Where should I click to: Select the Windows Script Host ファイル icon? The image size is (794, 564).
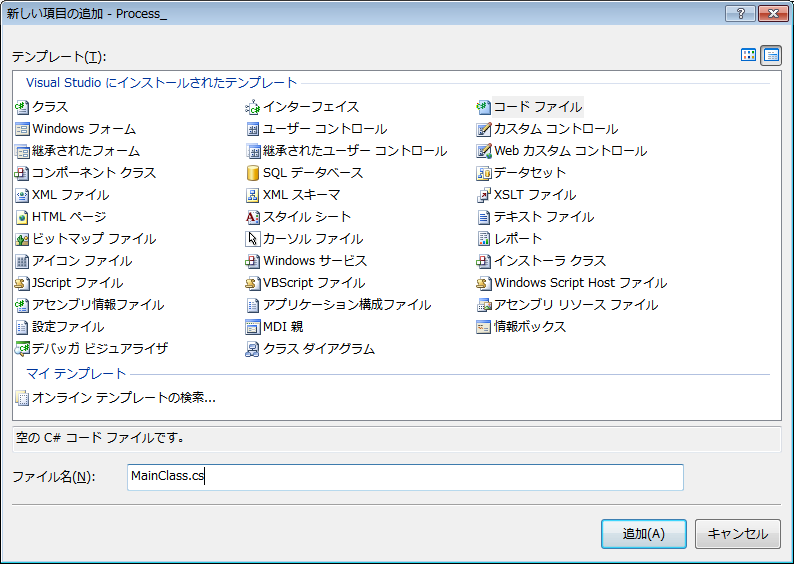[x=484, y=283]
